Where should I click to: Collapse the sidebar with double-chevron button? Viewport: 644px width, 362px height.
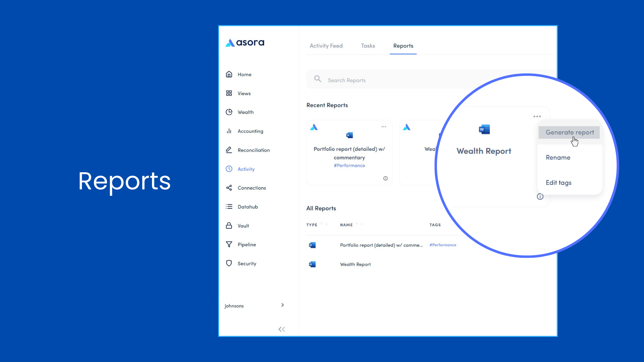pos(282,329)
